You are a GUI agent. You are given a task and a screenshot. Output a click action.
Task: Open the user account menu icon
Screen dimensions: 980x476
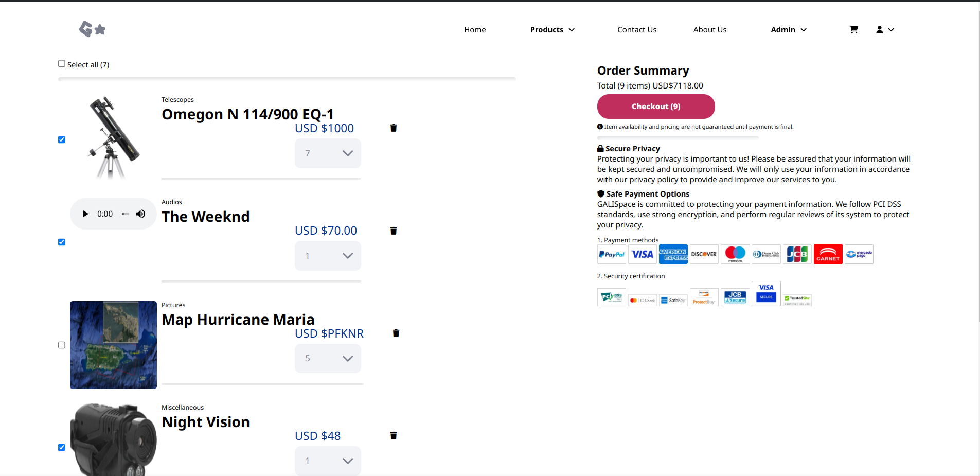pos(885,30)
